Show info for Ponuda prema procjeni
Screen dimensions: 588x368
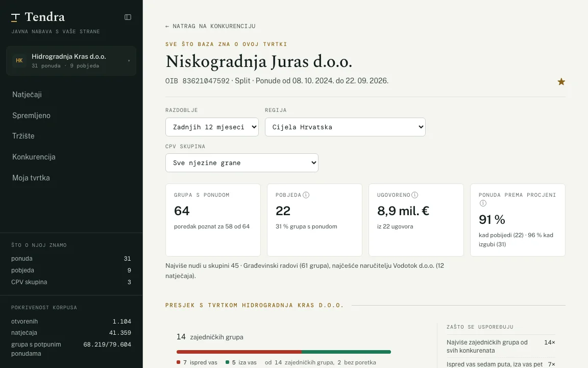[x=483, y=203]
